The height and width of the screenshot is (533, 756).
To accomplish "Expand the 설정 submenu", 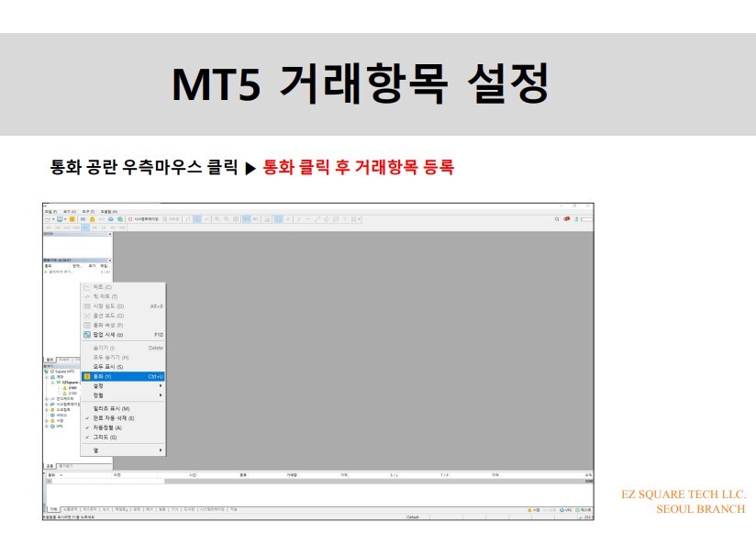I will click(123, 386).
